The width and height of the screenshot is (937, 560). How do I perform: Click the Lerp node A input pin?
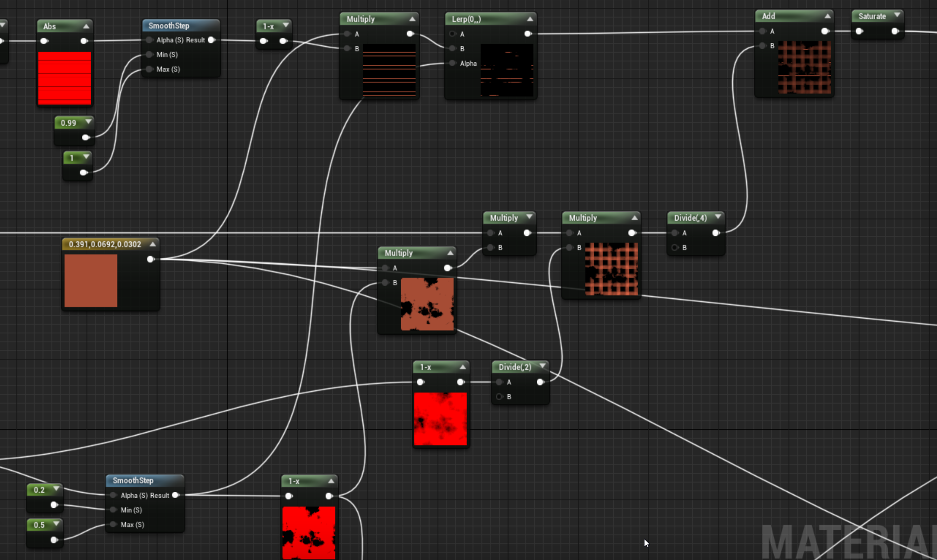pyautogui.click(x=453, y=34)
